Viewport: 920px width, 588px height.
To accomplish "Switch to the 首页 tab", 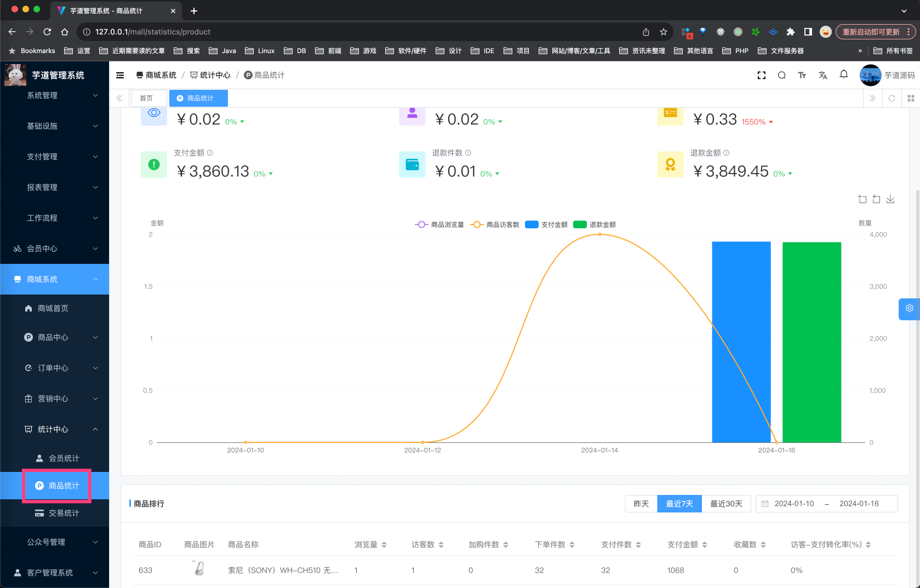I will click(146, 99).
